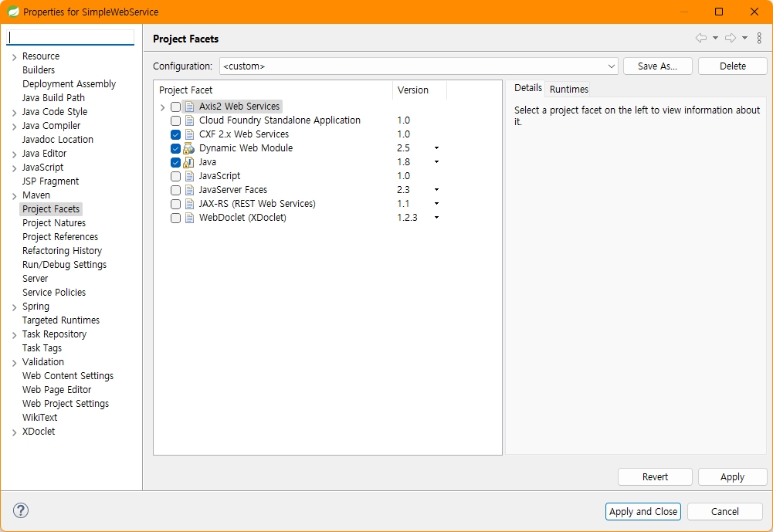The height and width of the screenshot is (532, 773).
Task: Open Targeted Runtimes page
Action: (61, 320)
